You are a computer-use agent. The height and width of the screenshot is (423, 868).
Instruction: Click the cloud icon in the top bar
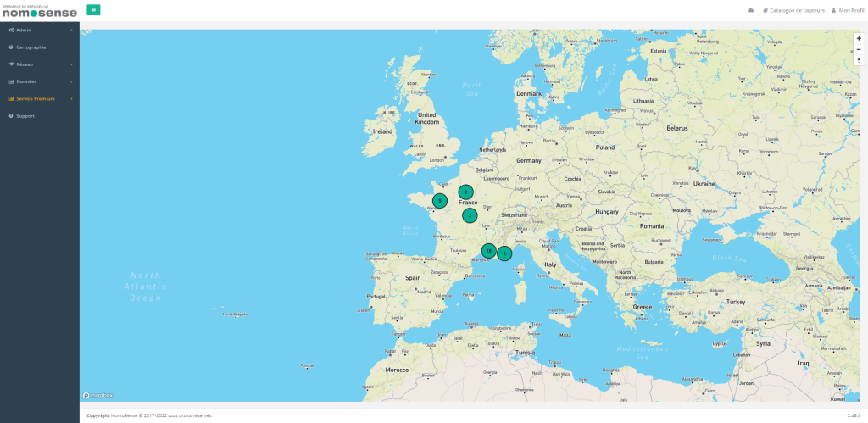(750, 10)
